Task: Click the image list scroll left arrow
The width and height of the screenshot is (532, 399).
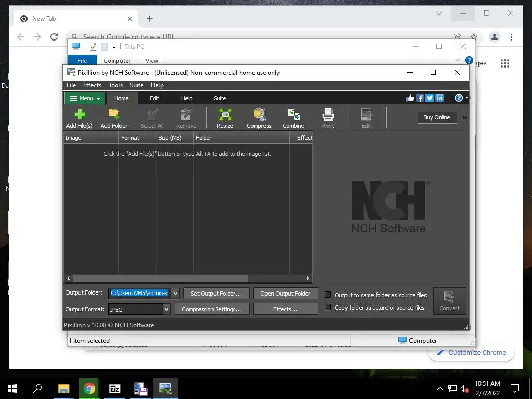Action: 69,278
